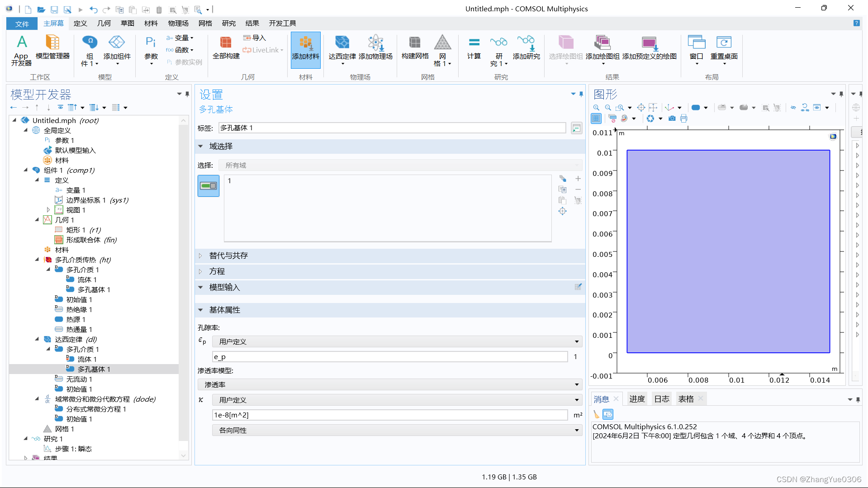868x488 pixels.
Task: Collapse the 域选择 section
Action: [200, 147]
